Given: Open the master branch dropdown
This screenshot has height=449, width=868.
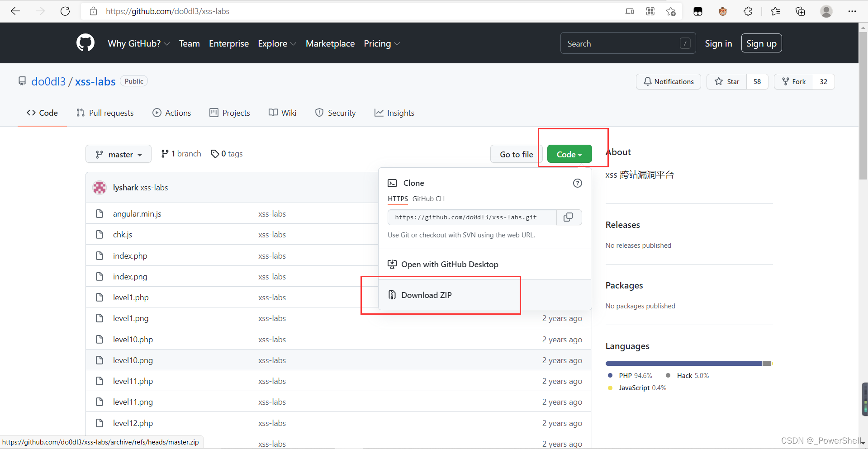Looking at the screenshot, I should pyautogui.click(x=119, y=154).
